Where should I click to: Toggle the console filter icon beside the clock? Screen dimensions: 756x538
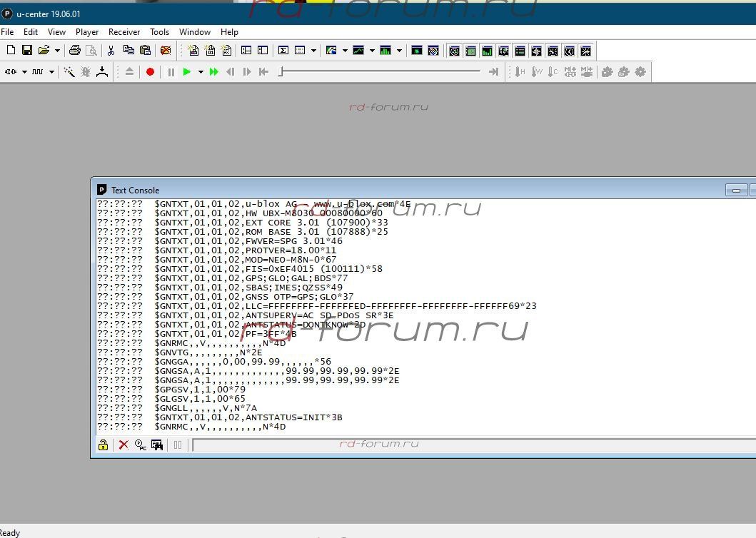pyautogui.click(x=157, y=445)
